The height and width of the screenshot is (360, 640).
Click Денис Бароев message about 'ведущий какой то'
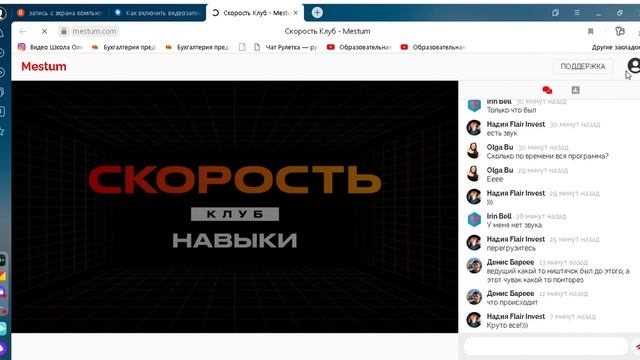(x=558, y=275)
